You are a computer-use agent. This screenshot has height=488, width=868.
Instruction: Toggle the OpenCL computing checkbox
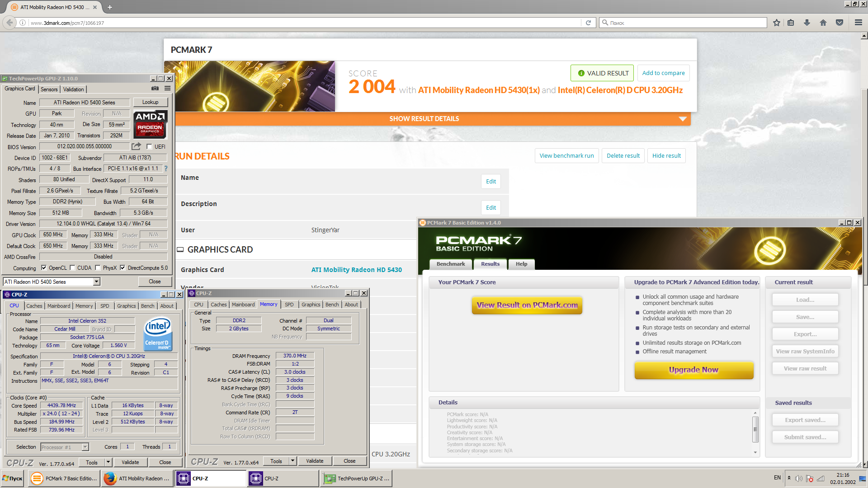tap(44, 268)
